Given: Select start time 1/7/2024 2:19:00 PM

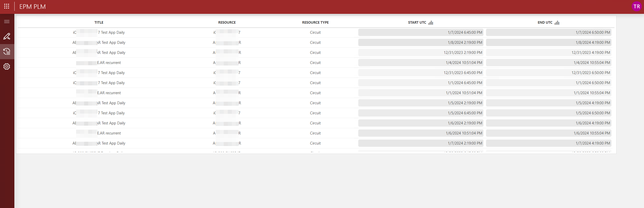Looking at the screenshot, I should coord(421,143).
